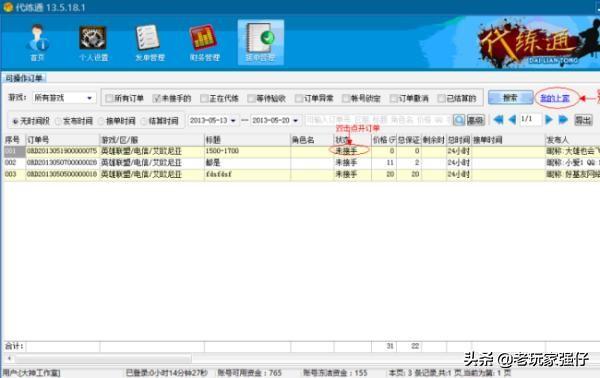
Task: Open the circled blue hyperlink beside 搜索
Action: coord(555,99)
